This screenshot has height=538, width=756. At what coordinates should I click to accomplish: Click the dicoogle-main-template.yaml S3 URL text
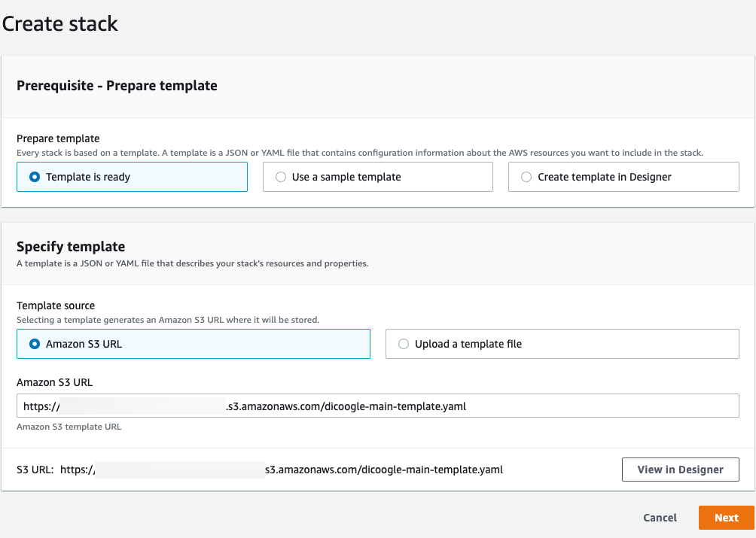point(383,469)
